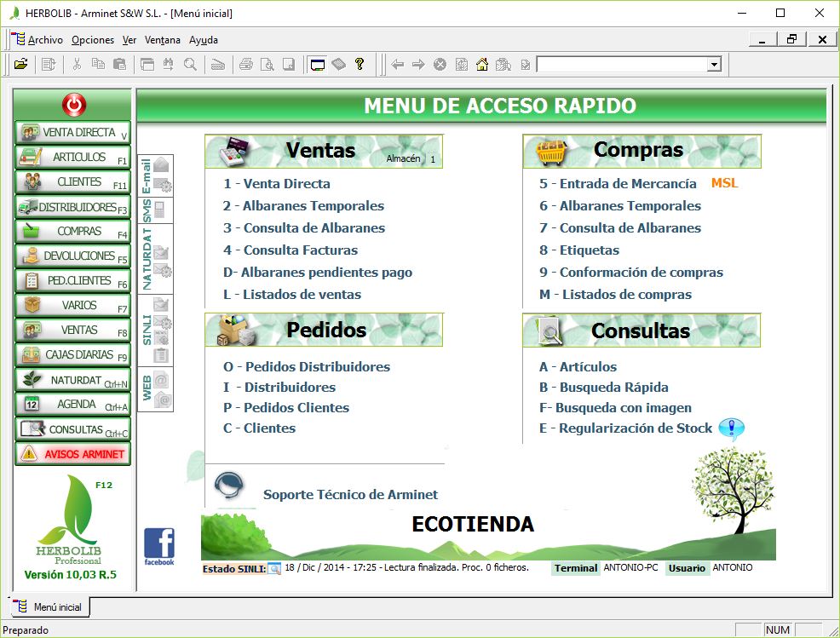Open CAJAS DIARIAS F9 sidebar button
The width and height of the screenshot is (840, 638).
tap(73, 354)
